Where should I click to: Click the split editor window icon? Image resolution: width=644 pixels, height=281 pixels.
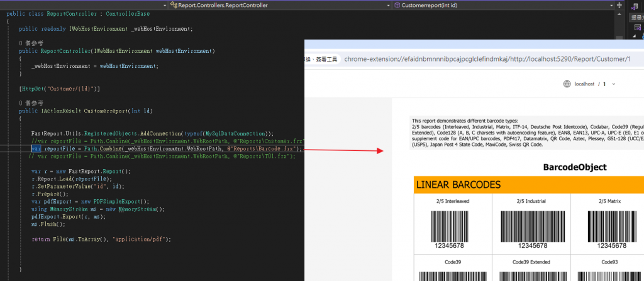(x=619, y=5)
